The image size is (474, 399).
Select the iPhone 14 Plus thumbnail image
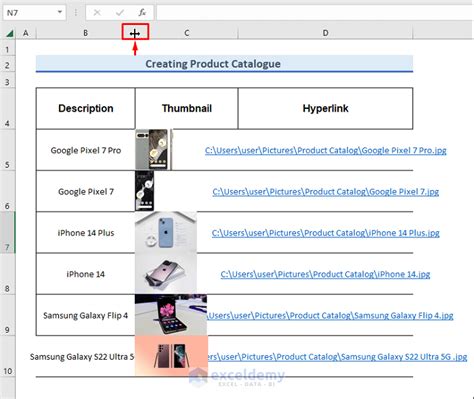point(166,232)
